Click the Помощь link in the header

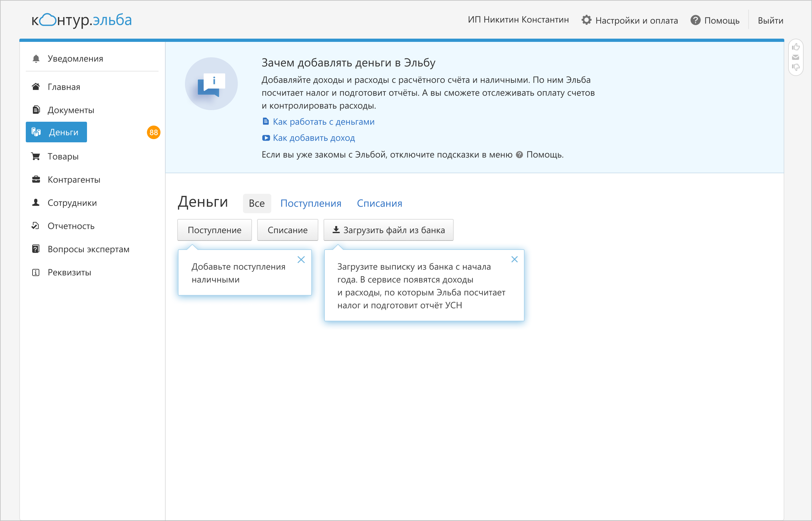tap(722, 20)
